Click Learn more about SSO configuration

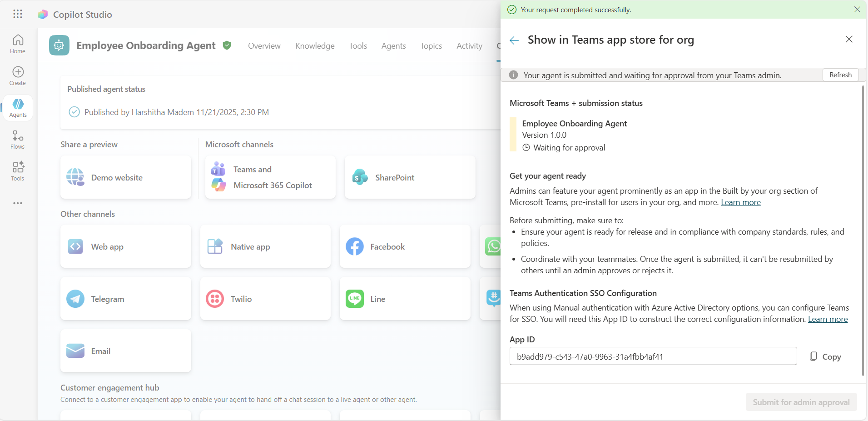tap(828, 319)
